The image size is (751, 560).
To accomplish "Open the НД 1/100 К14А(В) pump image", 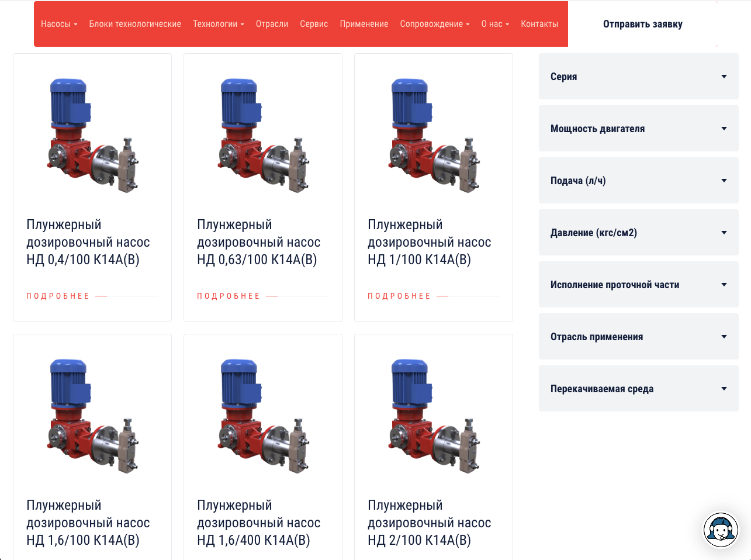I will (x=434, y=135).
